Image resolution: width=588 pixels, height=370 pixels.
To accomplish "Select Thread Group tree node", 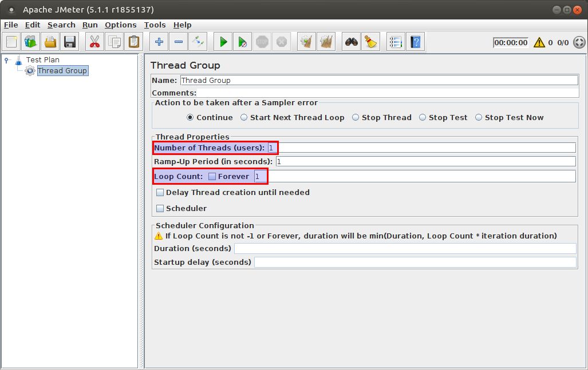I will (62, 71).
